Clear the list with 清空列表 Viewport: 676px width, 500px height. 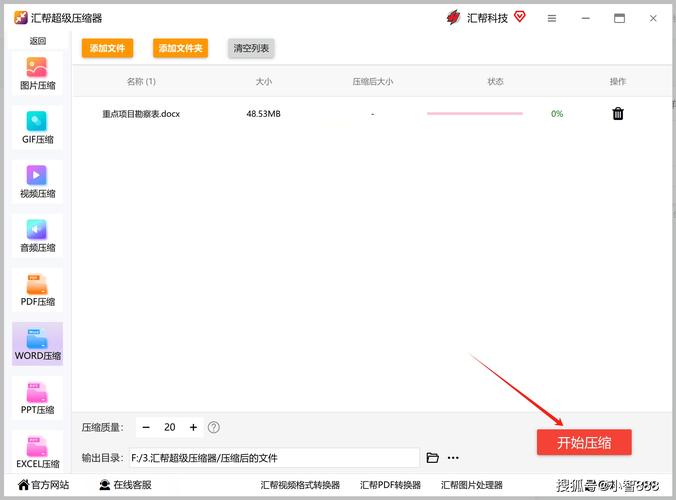click(x=251, y=48)
